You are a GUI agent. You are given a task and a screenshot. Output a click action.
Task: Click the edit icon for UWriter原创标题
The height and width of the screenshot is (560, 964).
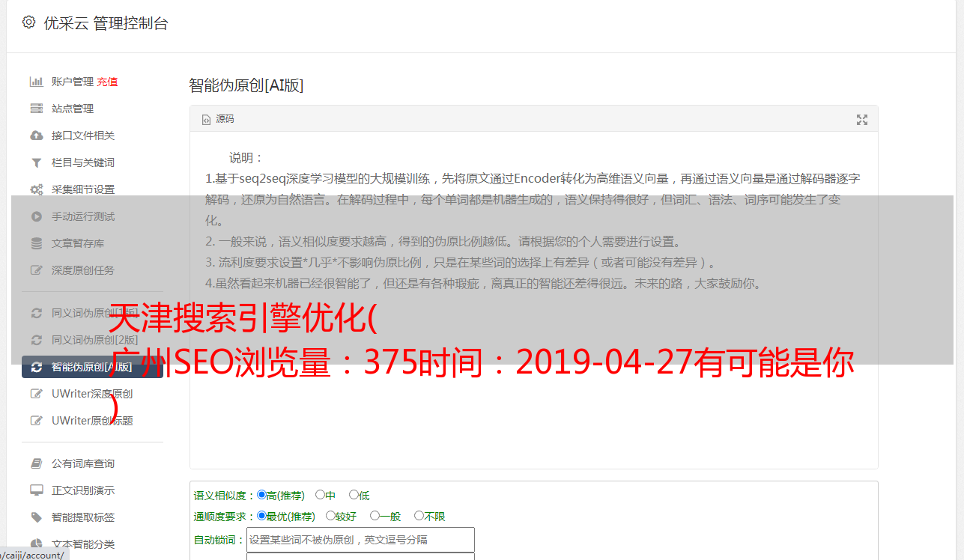(36, 421)
